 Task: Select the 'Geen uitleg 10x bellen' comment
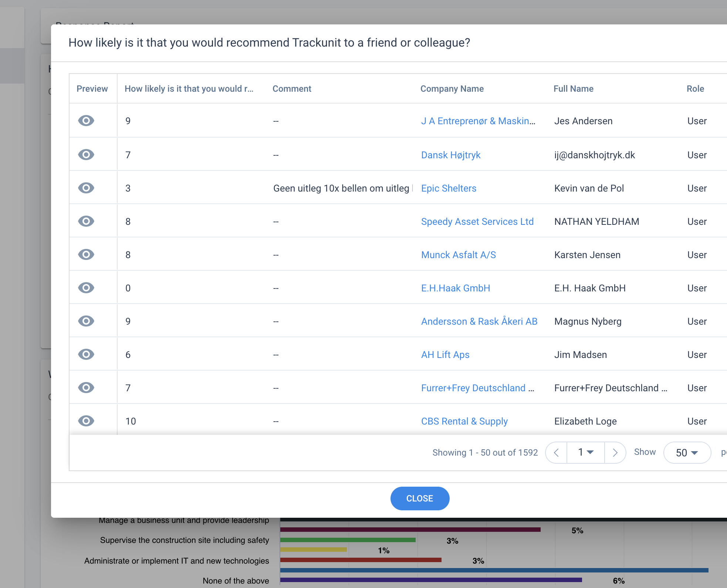342,188
